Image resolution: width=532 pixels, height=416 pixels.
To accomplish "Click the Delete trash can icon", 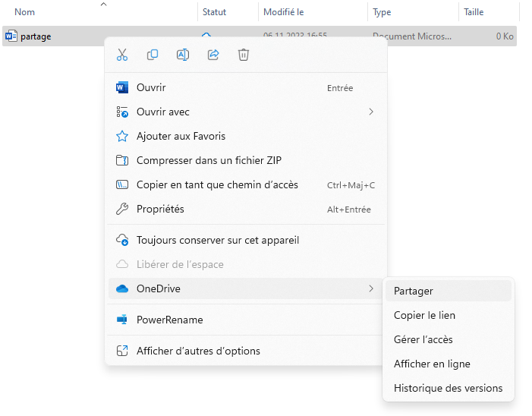I will pyautogui.click(x=244, y=55).
